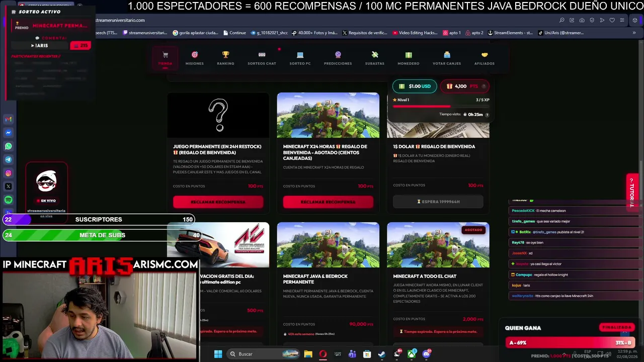Open the 40.000+ Fotos bookmark
The image size is (644, 362).
tap(315, 33)
